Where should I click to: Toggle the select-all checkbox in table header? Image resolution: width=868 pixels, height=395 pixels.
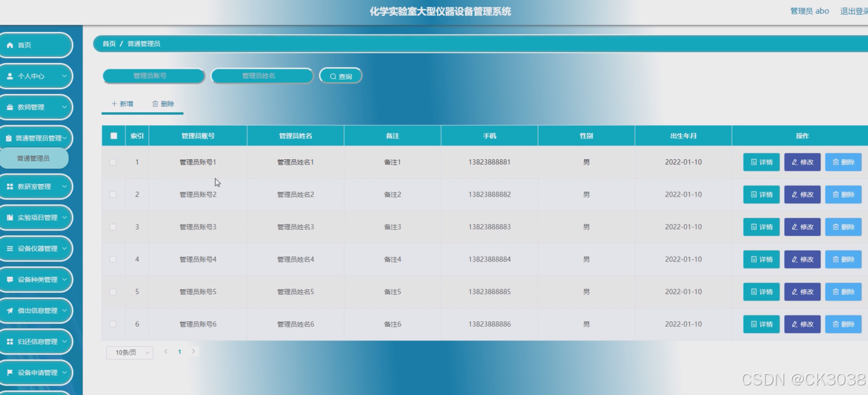(113, 135)
